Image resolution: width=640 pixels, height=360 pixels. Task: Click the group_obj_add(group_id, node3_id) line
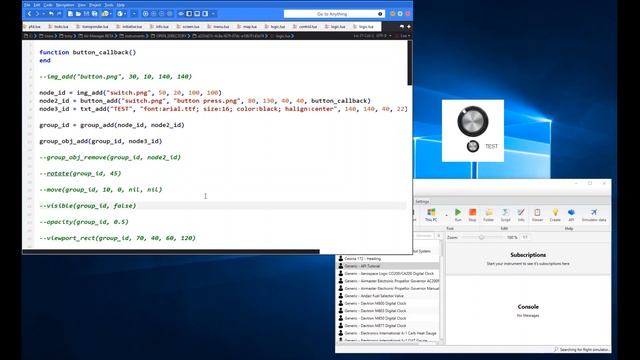[x=100, y=141]
